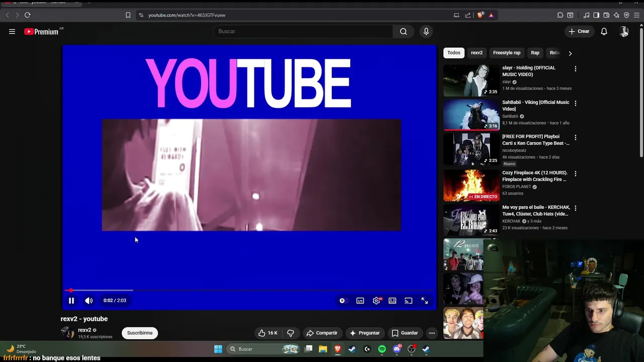Open File Explorer from the taskbar
This screenshot has width=644, height=362.
[x=323, y=349]
